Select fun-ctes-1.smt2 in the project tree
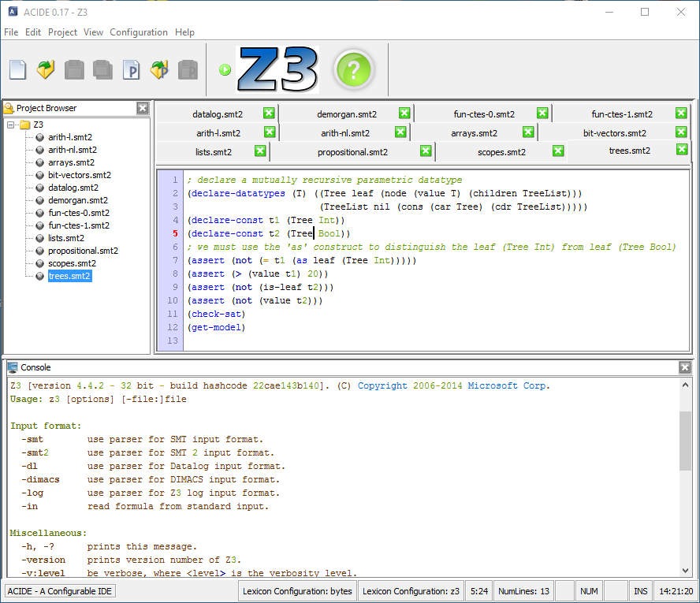Image resolution: width=700 pixels, height=603 pixels. pyautogui.click(x=79, y=225)
